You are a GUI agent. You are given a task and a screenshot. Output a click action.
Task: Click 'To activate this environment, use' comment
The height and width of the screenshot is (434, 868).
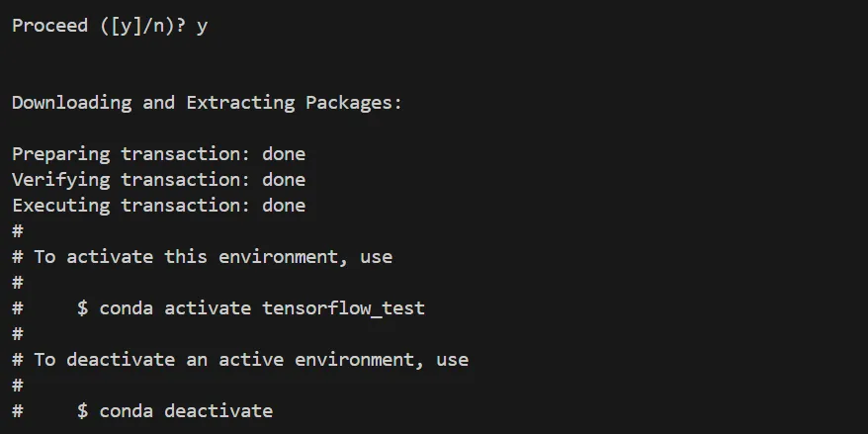click(213, 257)
